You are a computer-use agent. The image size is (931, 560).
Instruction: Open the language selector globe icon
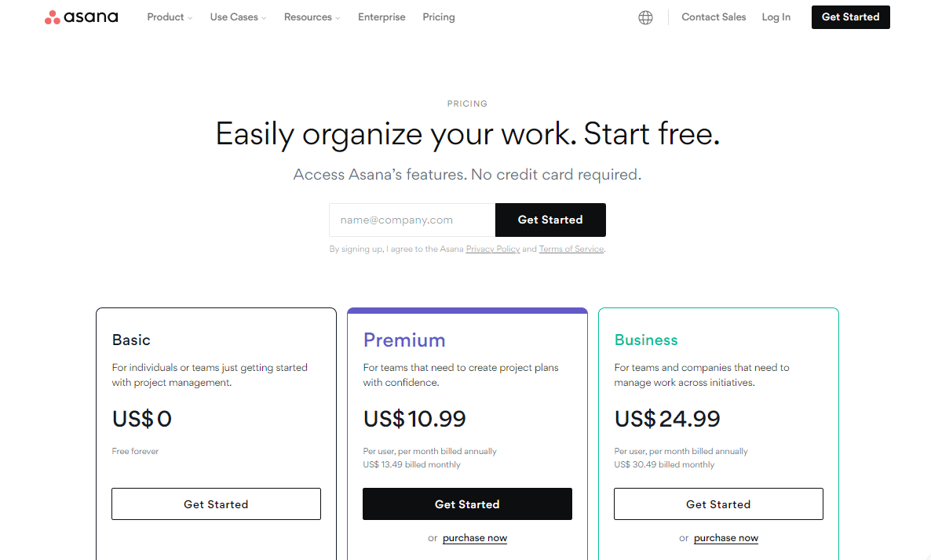click(645, 17)
